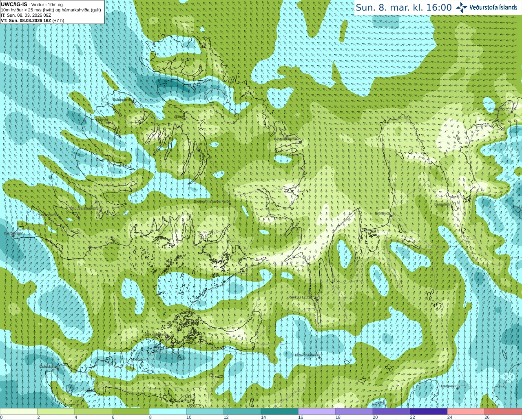522x420 pixels.
Task: Select the 8–10 m/s light cyan swatch
Action: tap(168, 411)
